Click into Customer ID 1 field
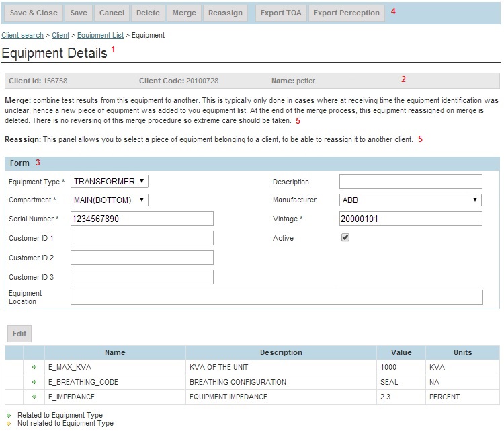Viewport: 504px width, 431px height. pos(142,238)
